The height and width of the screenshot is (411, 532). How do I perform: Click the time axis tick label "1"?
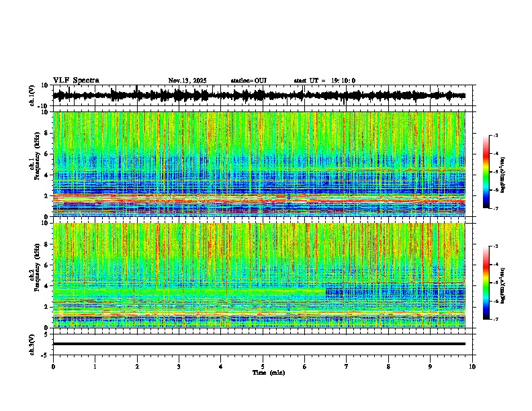coord(95,367)
